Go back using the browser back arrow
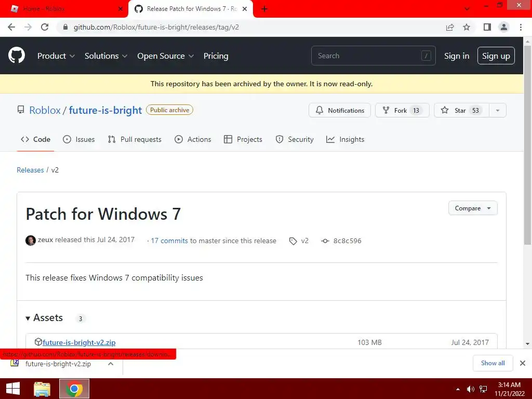Viewport: 532px width, 399px height. [x=11, y=27]
